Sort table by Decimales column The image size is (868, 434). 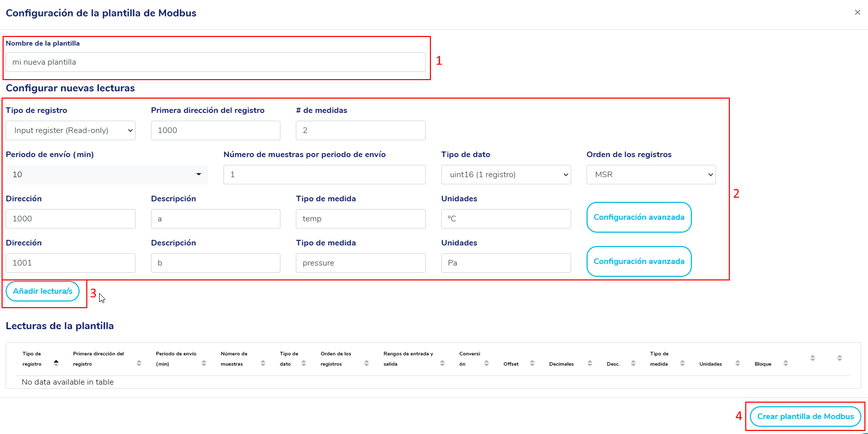click(561, 364)
